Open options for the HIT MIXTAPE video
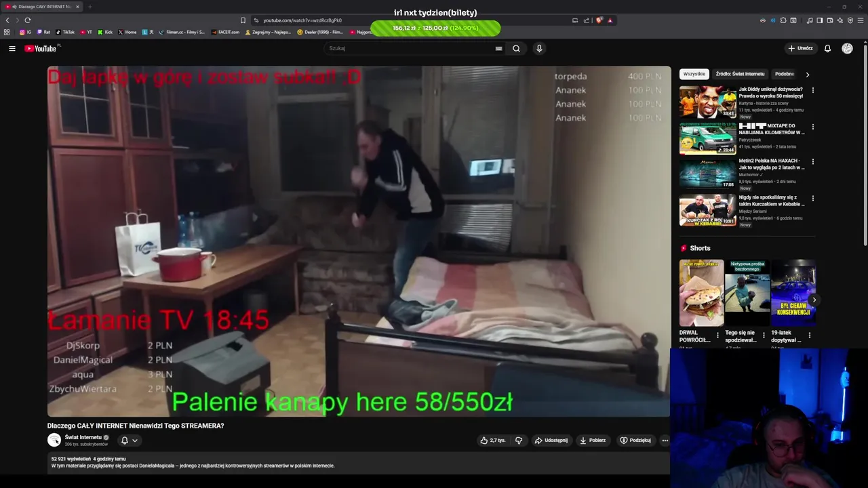This screenshot has width=868, height=488. [x=812, y=127]
